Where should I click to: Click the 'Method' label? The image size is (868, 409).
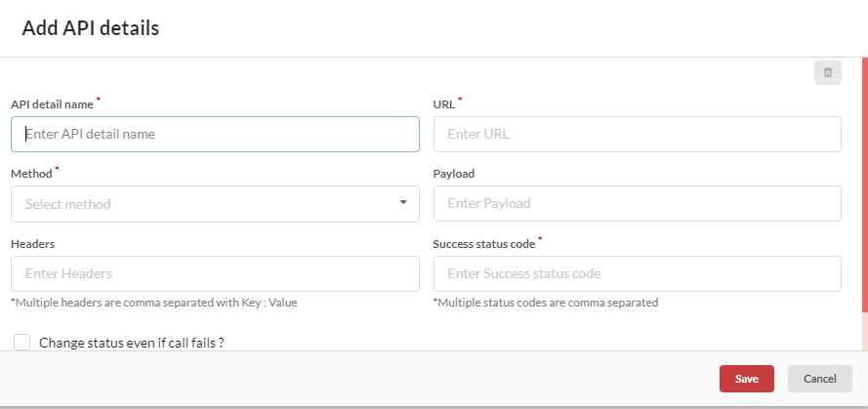[31, 173]
